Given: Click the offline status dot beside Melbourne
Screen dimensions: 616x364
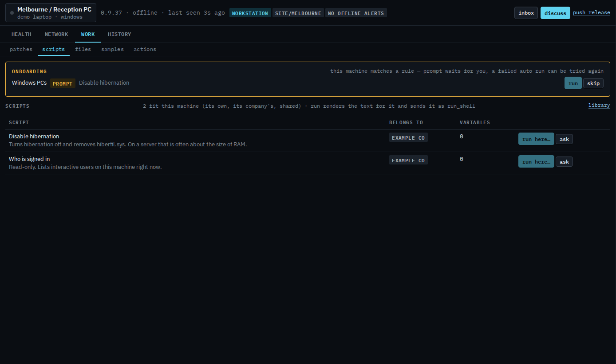Looking at the screenshot, I should point(12,13).
